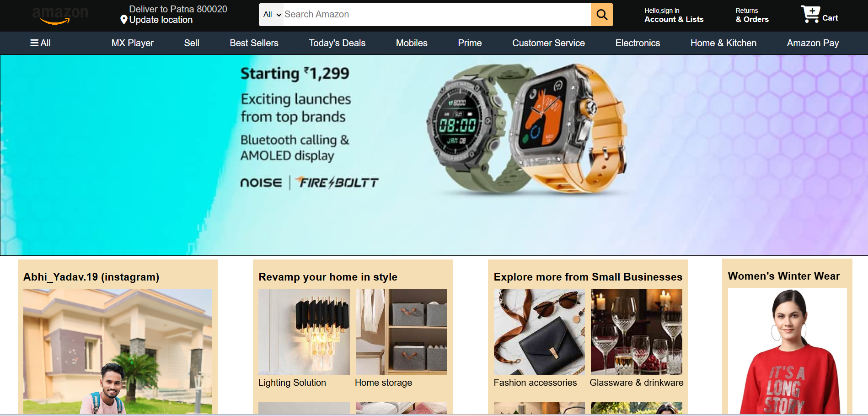Open Account & Lists sign-in menu
This screenshot has width=868, height=416.
pos(674,15)
